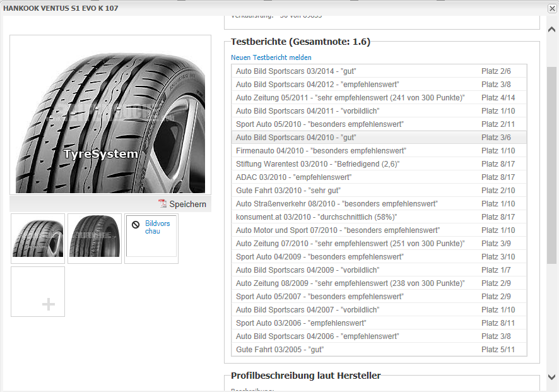Select the ADAC 03/2010 test row
This screenshot has height=392, width=559.
293,177
